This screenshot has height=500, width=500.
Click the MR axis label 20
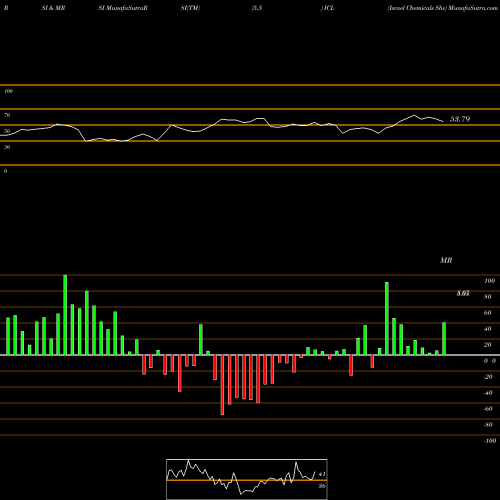click(x=488, y=345)
